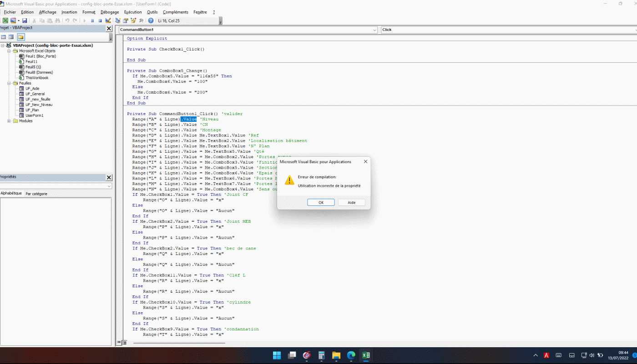Screen dimensions: 637x364
Task: Open the Débogage menu
Action: click(x=110, y=12)
